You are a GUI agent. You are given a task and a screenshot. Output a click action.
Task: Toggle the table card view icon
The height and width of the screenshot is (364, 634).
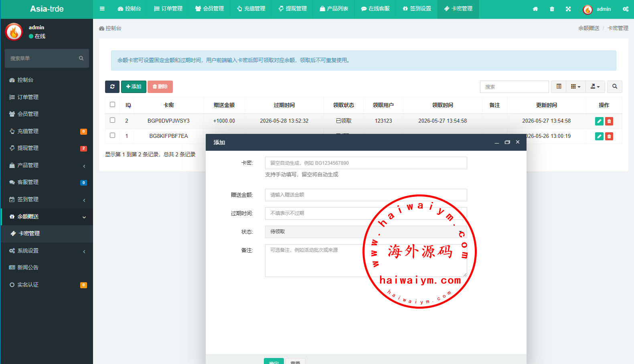(x=559, y=87)
